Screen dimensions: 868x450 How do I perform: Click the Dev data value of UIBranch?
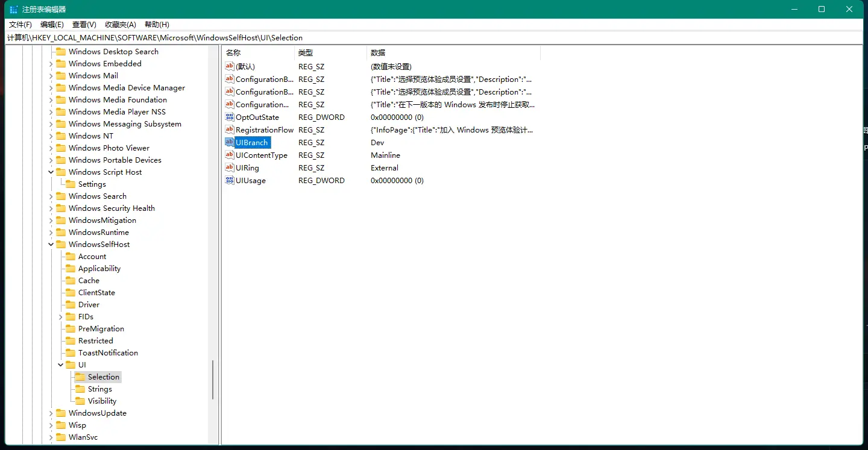pyautogui.click(x=377, y=143)
